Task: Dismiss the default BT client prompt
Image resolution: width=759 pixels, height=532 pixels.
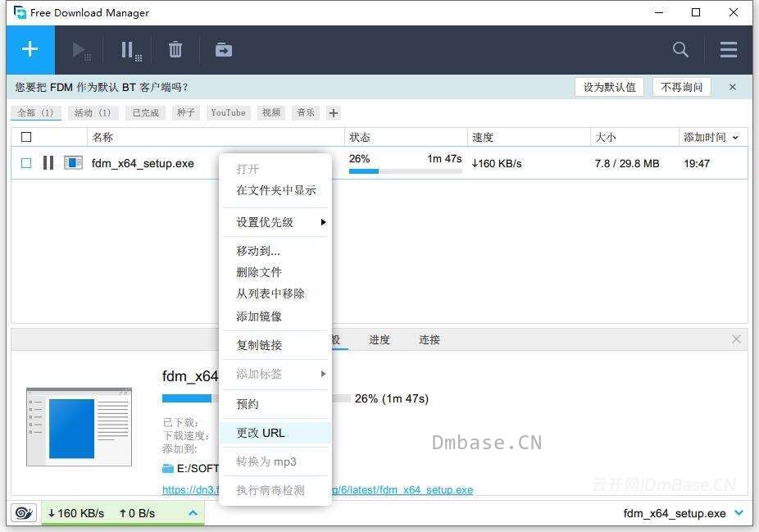Action: coord(733,87)
